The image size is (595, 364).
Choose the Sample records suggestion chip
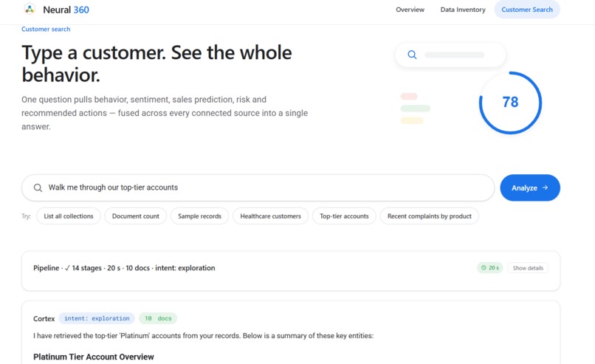point(199,216)
